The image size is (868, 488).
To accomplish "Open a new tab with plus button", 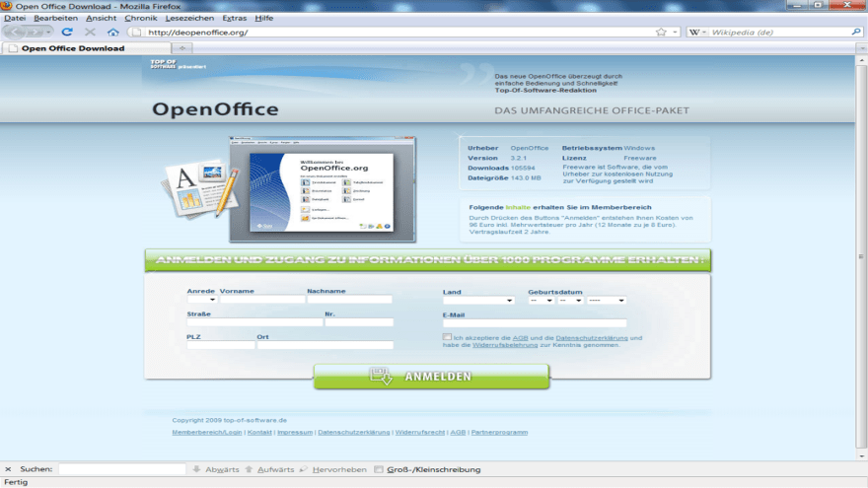I will [182, 48].
